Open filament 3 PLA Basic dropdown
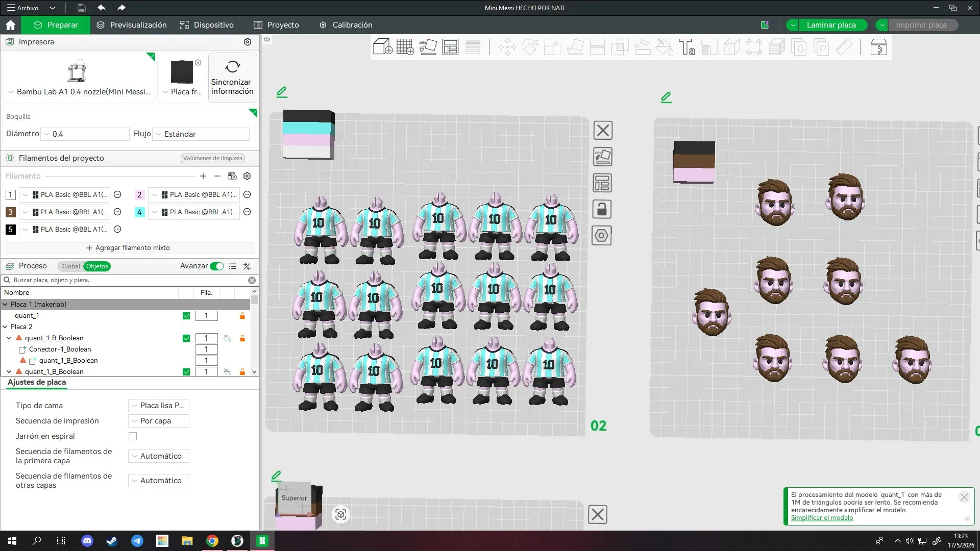980x551 pixels. point(64,212)
